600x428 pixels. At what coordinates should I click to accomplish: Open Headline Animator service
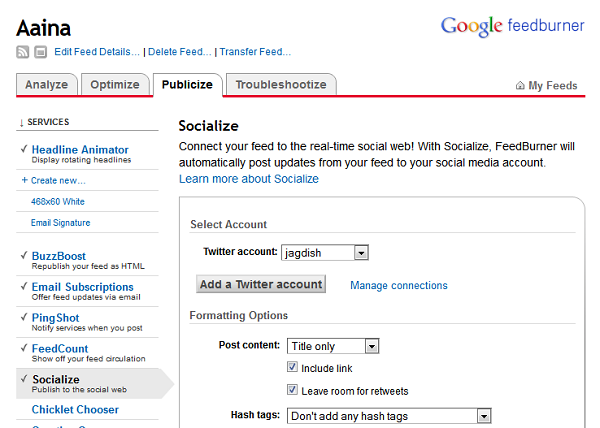point(80,150)
